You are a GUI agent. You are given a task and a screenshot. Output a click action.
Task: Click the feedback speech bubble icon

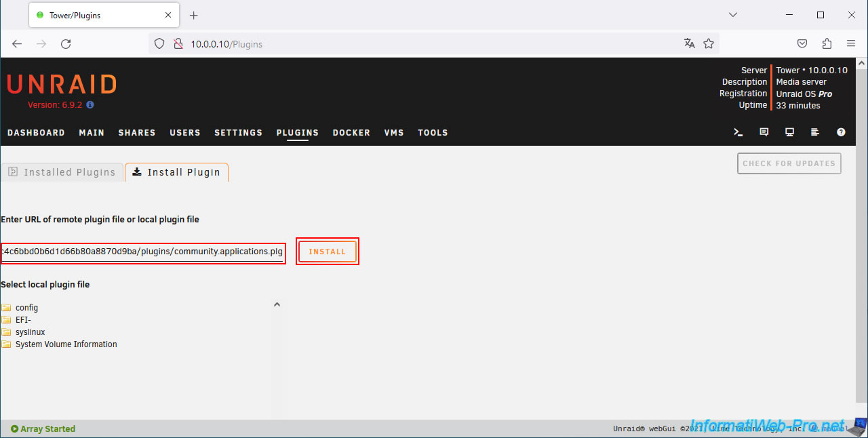click(764, 133)
